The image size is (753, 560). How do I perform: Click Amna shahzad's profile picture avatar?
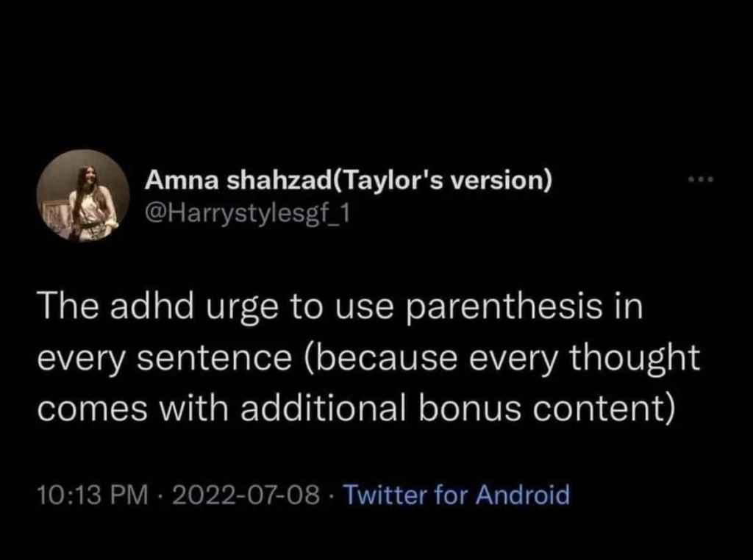83,195
